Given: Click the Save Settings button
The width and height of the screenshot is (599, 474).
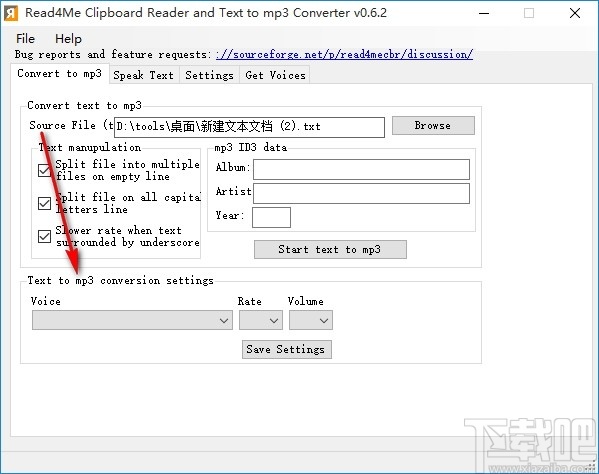Looking at the screenshot, I should point(287,349).
